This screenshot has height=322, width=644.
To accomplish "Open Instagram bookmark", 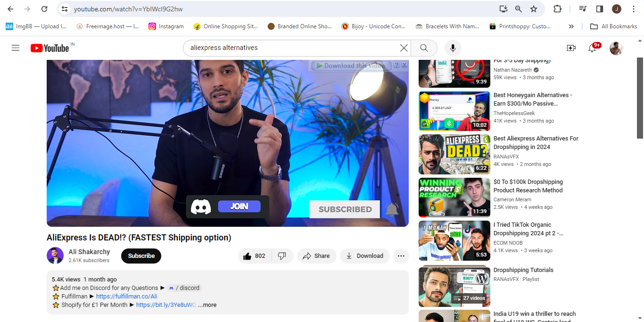I will click(x=166, y=26).
